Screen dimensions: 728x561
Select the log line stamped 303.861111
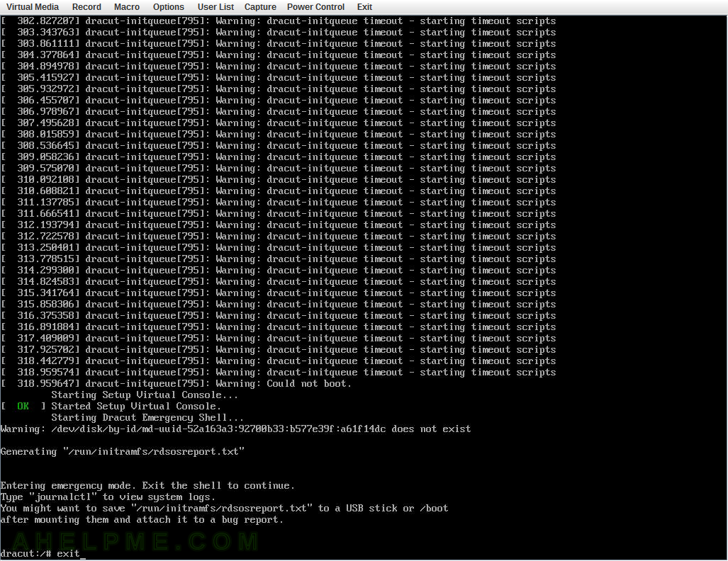(x=278, y=44)
